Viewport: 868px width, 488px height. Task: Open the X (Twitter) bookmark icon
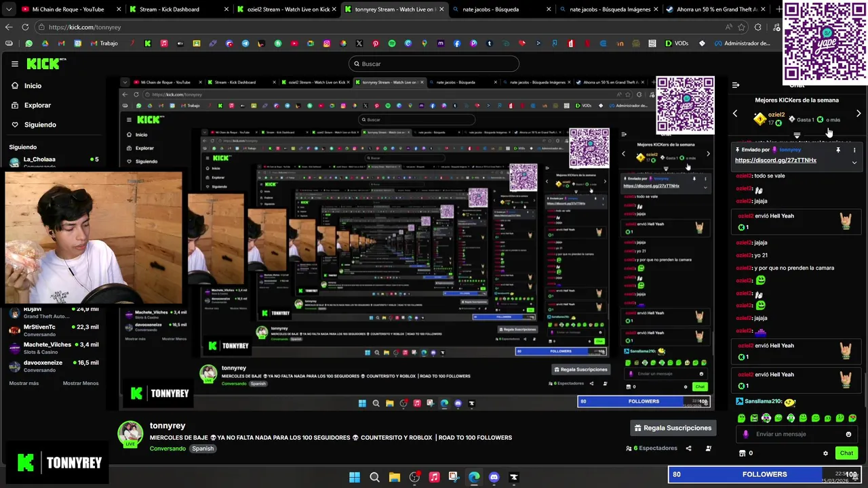359,43
